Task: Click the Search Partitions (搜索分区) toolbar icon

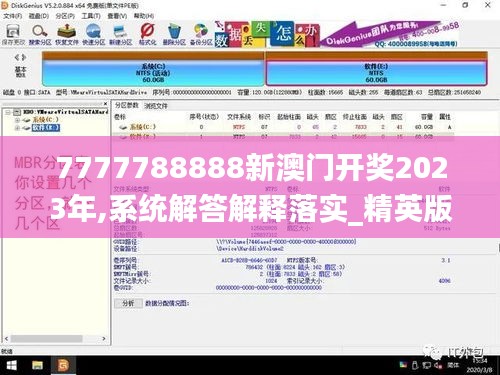Action: 40,34
